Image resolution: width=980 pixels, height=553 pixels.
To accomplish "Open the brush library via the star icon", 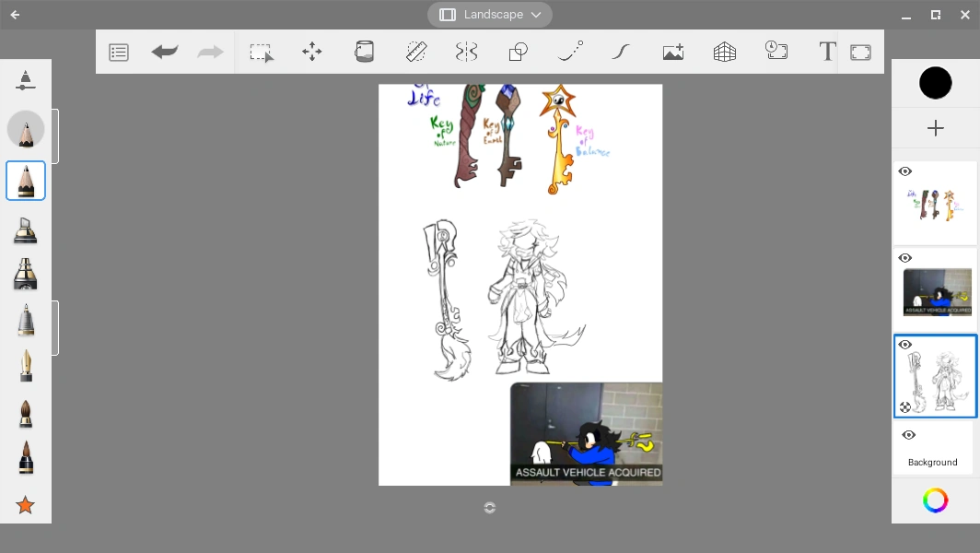I will [26, 505].
